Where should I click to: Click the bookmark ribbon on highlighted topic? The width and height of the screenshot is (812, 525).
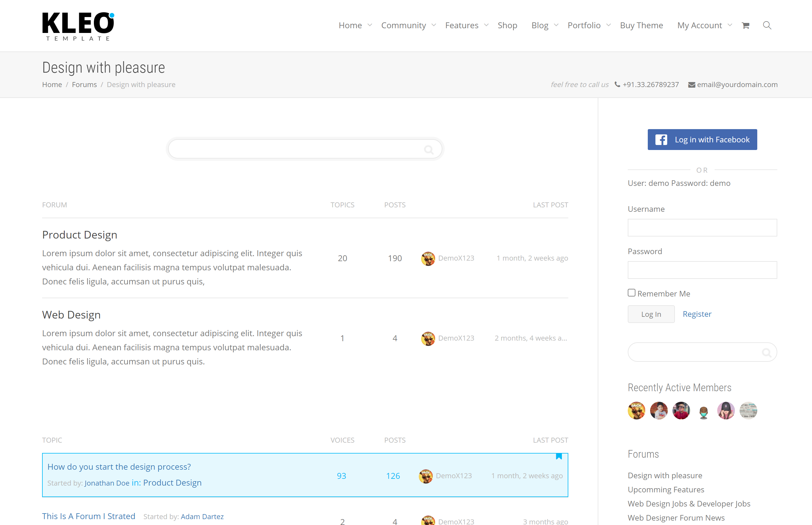(559, 456)
